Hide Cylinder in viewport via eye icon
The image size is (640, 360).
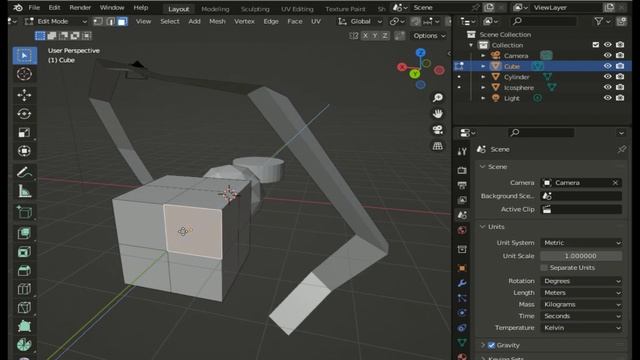click(607, 77)
